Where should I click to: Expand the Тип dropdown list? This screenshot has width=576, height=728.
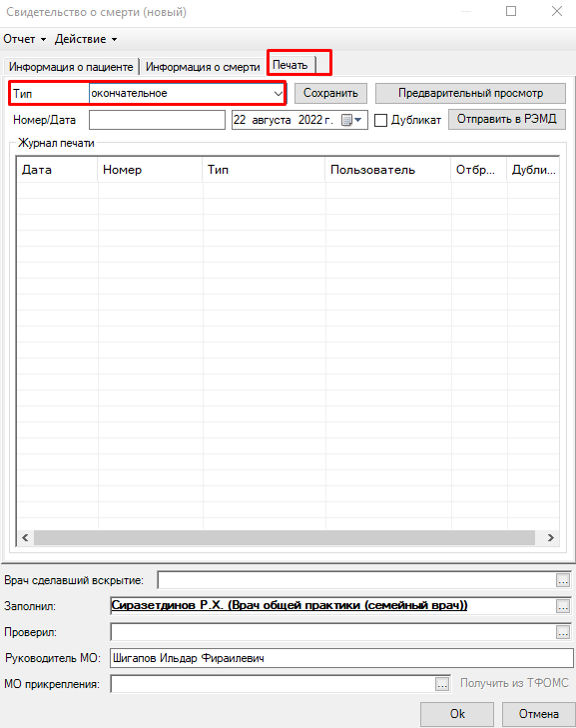click(279, 93)
